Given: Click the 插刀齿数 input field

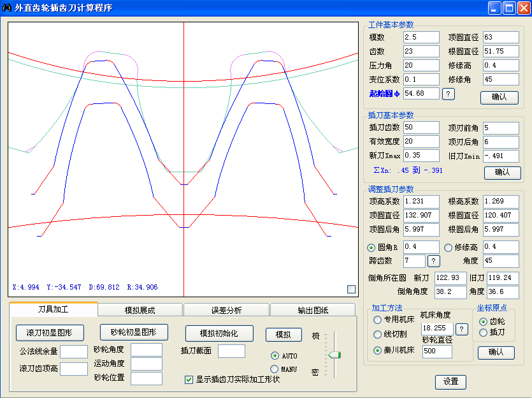Looking at the screenshot, I should point(421,128).
